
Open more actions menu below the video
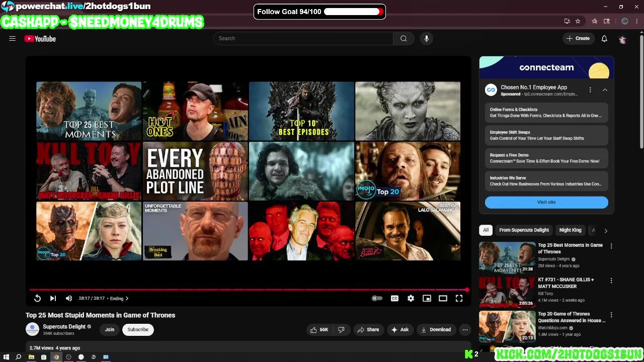[465, 330]
